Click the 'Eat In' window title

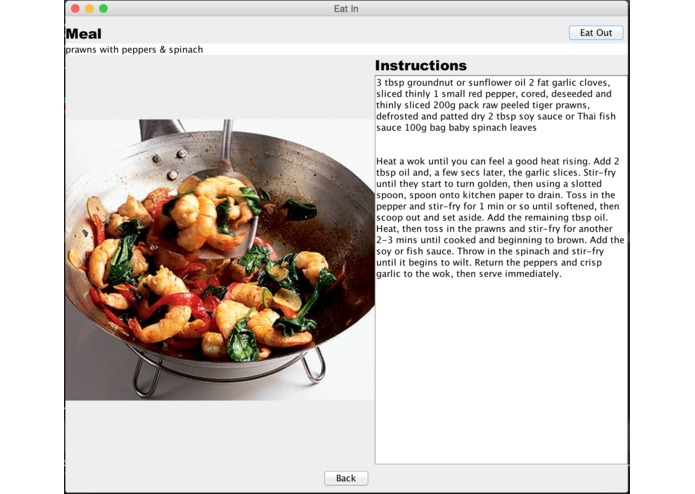[x=346, y=9]
